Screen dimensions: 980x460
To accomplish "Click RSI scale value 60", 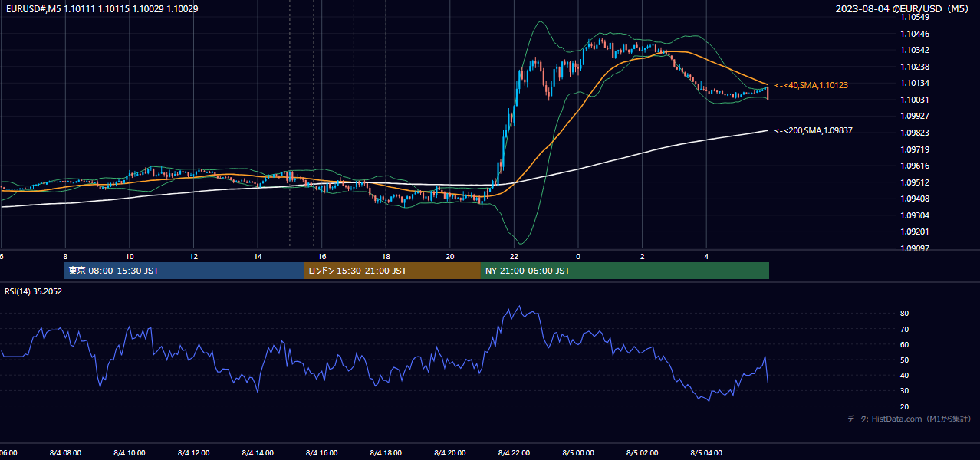I will click(x=905, y=344).
